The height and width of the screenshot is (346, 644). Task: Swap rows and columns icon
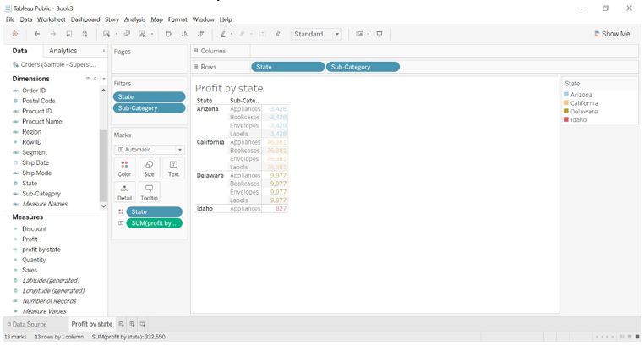[168, 34]
